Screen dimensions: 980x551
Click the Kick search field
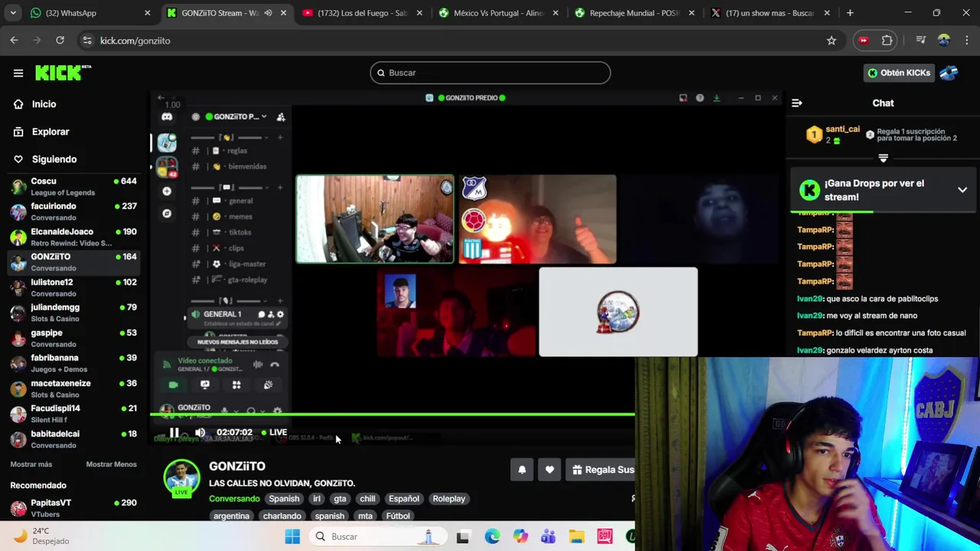coord(490,73)
